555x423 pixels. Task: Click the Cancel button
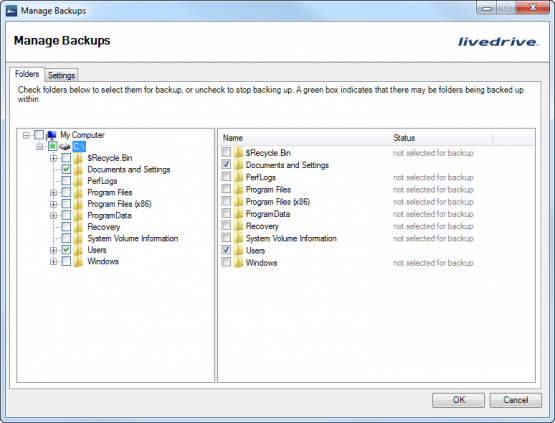tap(515, 400)
